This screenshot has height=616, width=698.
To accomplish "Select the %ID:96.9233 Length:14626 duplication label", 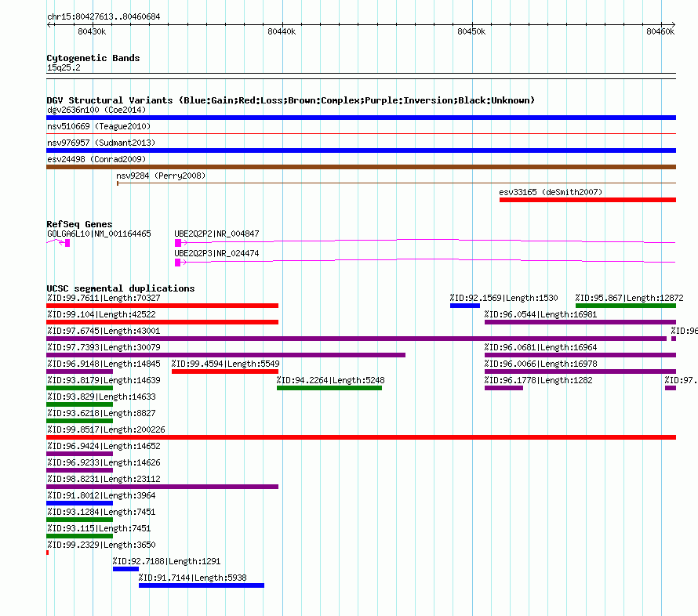I will click(x=104, y=462).
